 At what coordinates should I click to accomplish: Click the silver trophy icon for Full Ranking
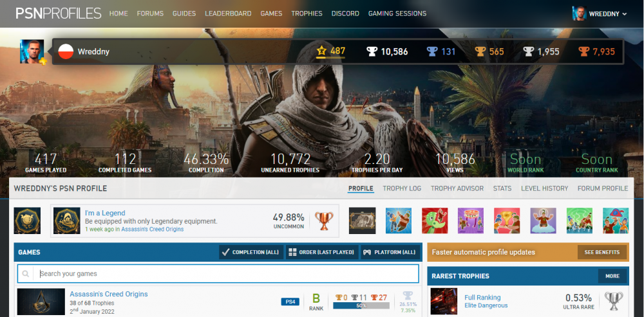pyautogui.click(x=614, y=301)
